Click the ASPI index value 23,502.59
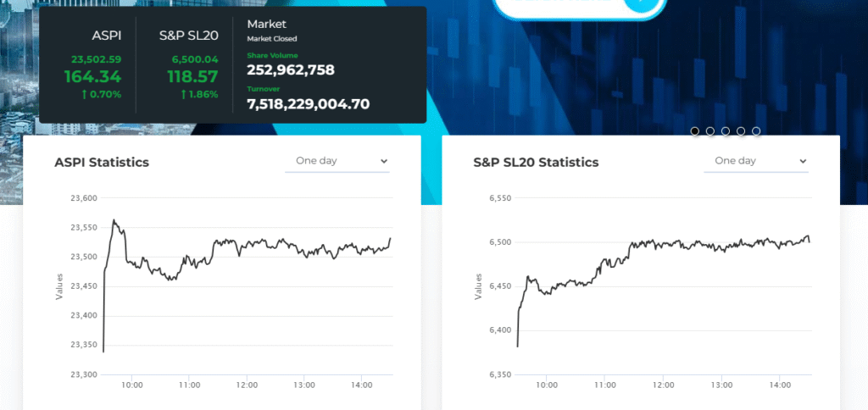The width and height of the screenshot is (868, 410). (97, 59)
